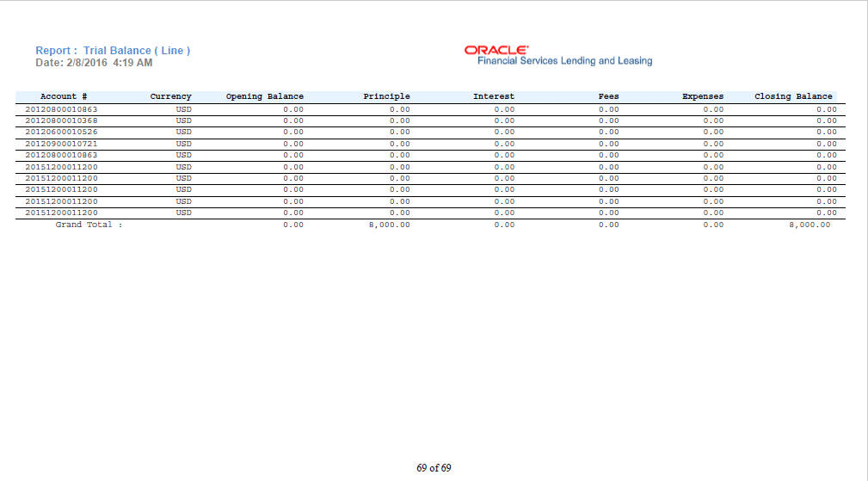Click USD in the 20120900010721 row
Image resolution: width=868 pixels, height=481 pixels.
(184, 144)
